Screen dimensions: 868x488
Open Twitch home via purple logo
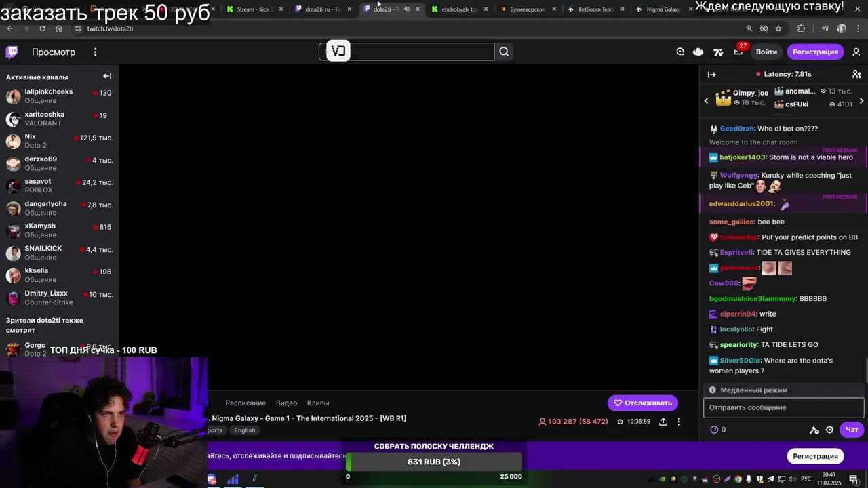coord(12,52)
